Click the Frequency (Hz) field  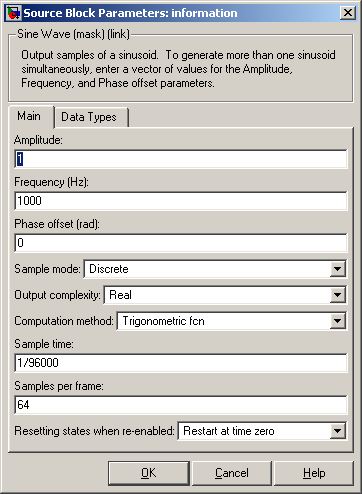click(181, 201)
